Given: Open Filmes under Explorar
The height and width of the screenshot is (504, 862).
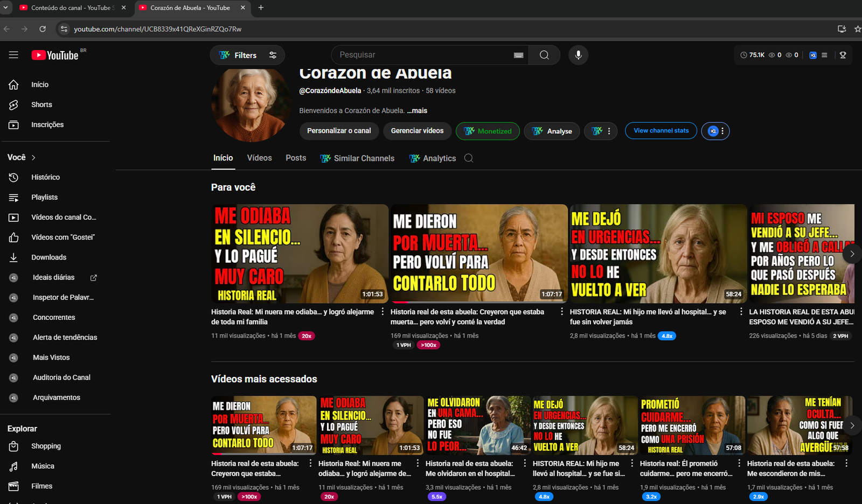Looking at the screenshot, I should tap(41, 486).
